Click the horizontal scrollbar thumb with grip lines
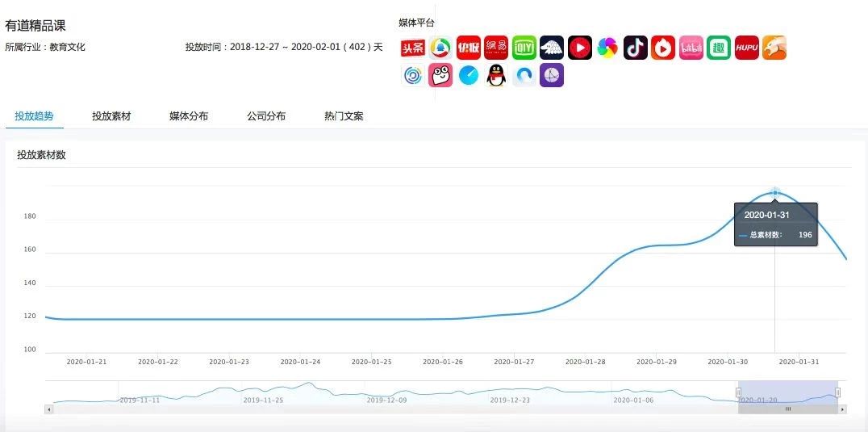 787,409
